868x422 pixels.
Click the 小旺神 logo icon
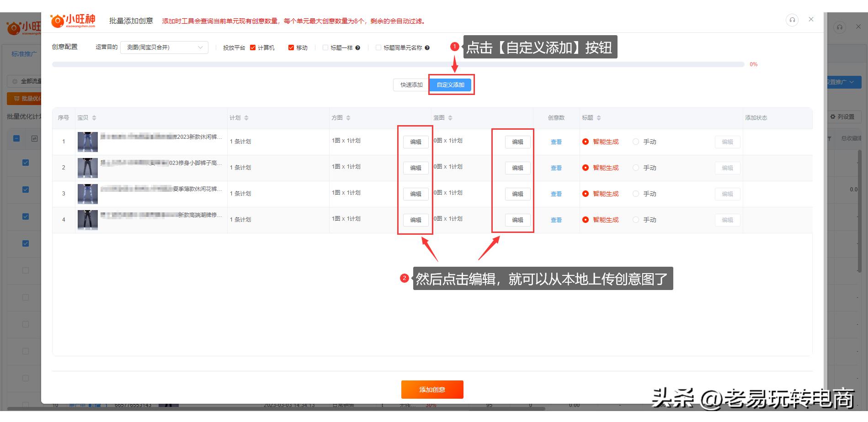[57, 19]
